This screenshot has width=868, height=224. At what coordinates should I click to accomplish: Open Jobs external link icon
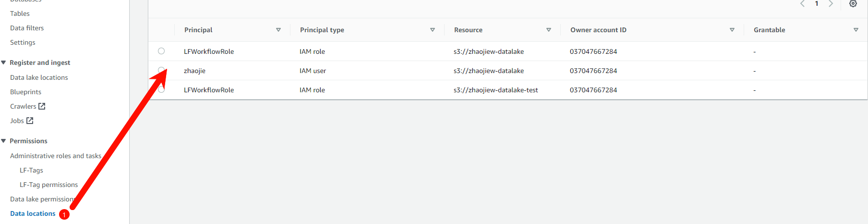click(30, 121)
